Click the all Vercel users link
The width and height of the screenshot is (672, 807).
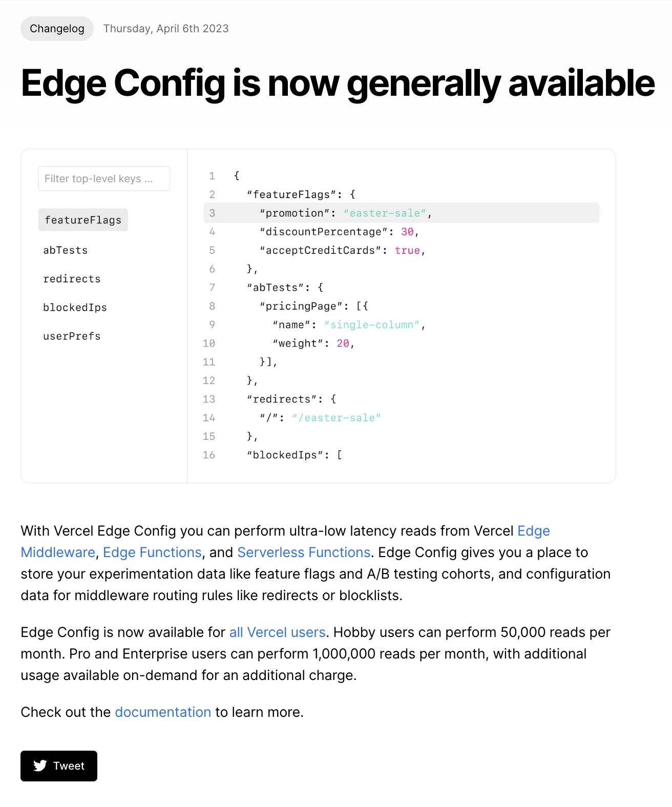(x=277, y=632)
